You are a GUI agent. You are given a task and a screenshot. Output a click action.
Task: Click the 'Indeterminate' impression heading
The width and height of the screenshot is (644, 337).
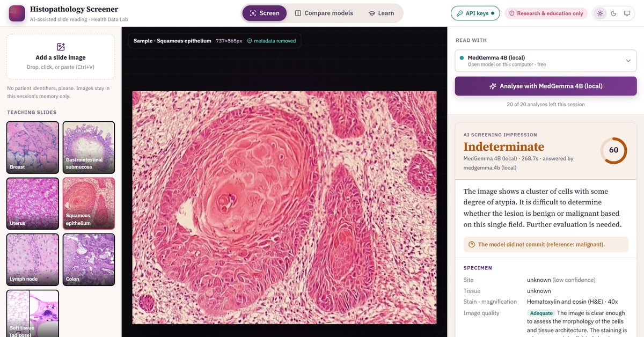pos(504,146)
